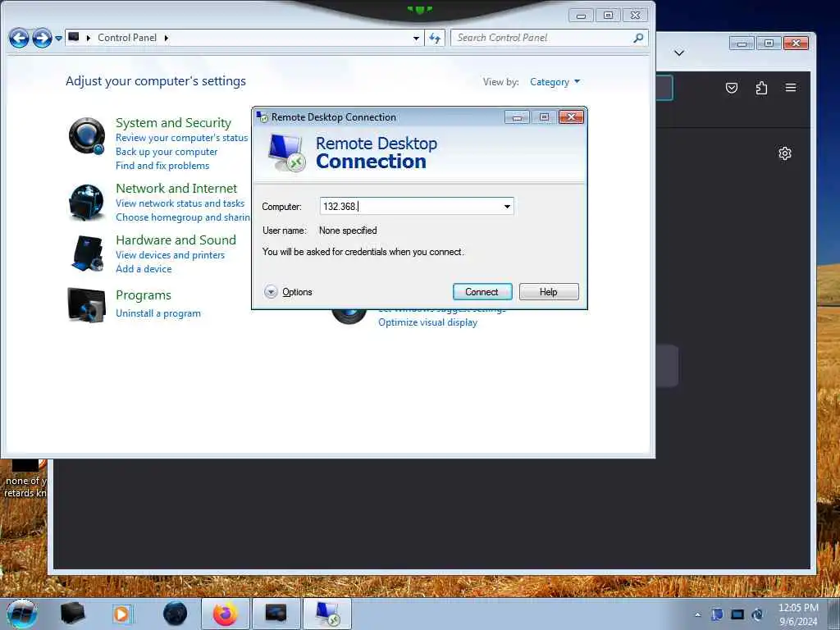Click the Add a device link
This screenshot has width=840, height=630.
[x=144, y=269]
